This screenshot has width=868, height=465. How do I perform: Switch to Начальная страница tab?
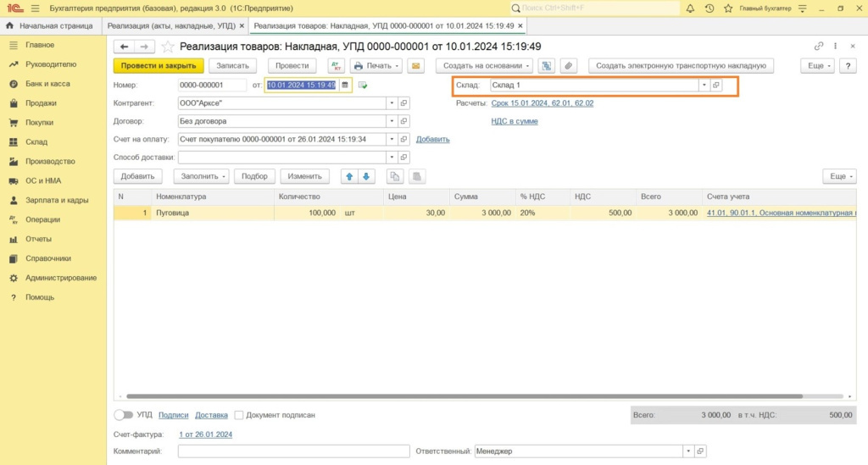point(49,26)
